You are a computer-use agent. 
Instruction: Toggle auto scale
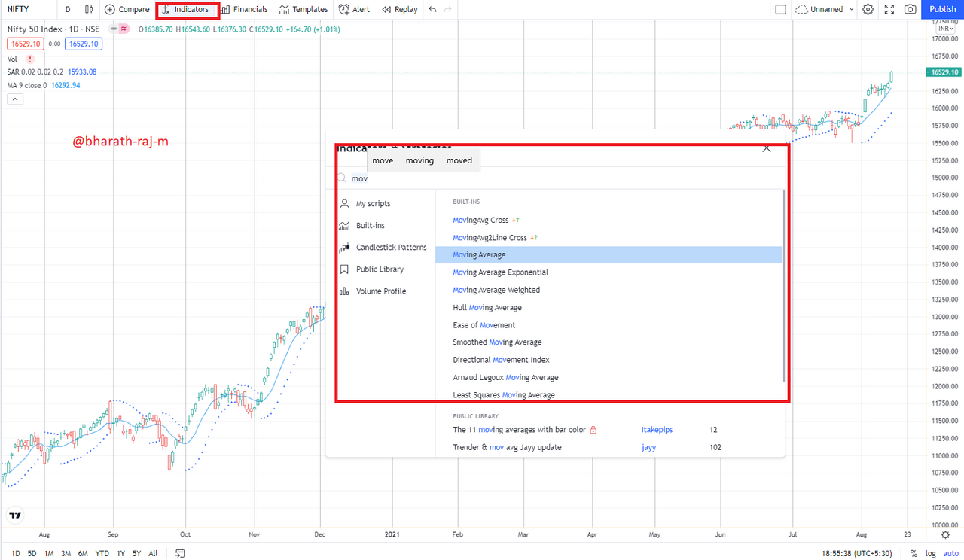950,553
